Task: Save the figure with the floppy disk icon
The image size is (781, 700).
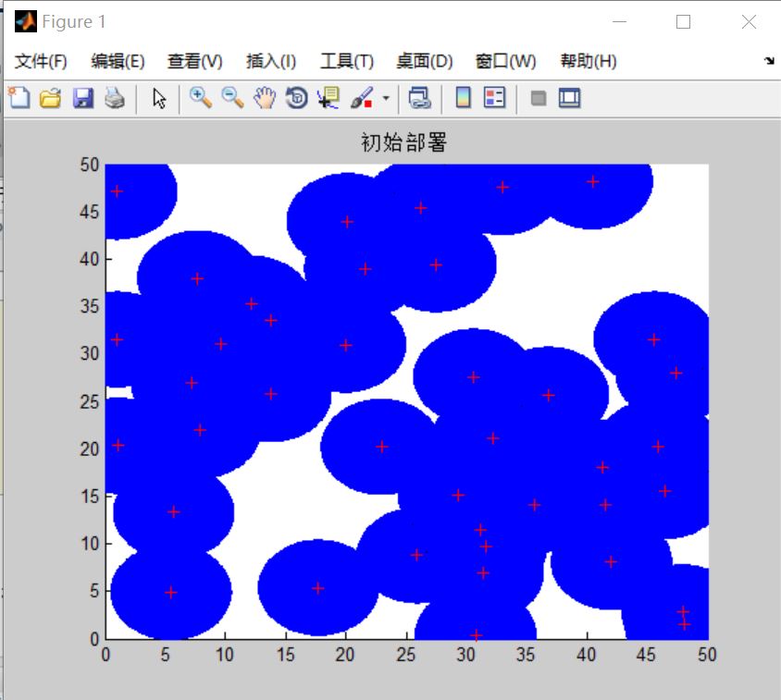Action: [82, 98]
